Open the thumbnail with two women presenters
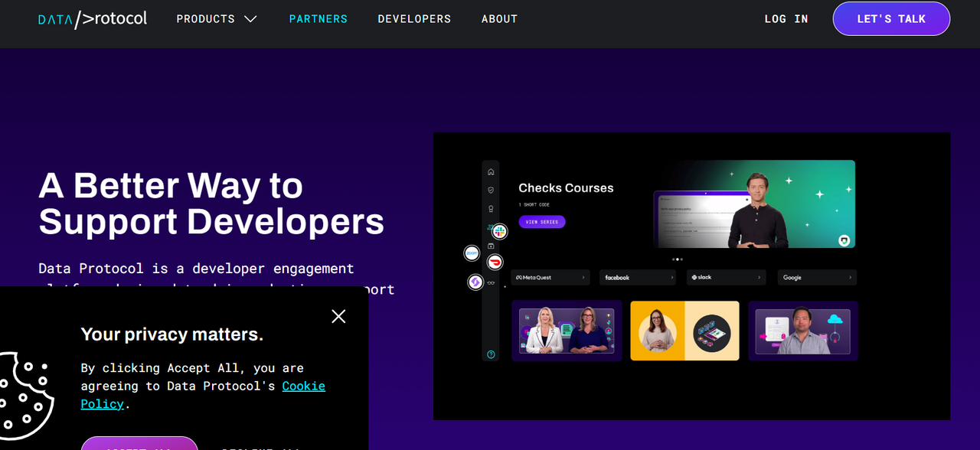The width and height of the screenshot is (980, 450). point(567,331)
